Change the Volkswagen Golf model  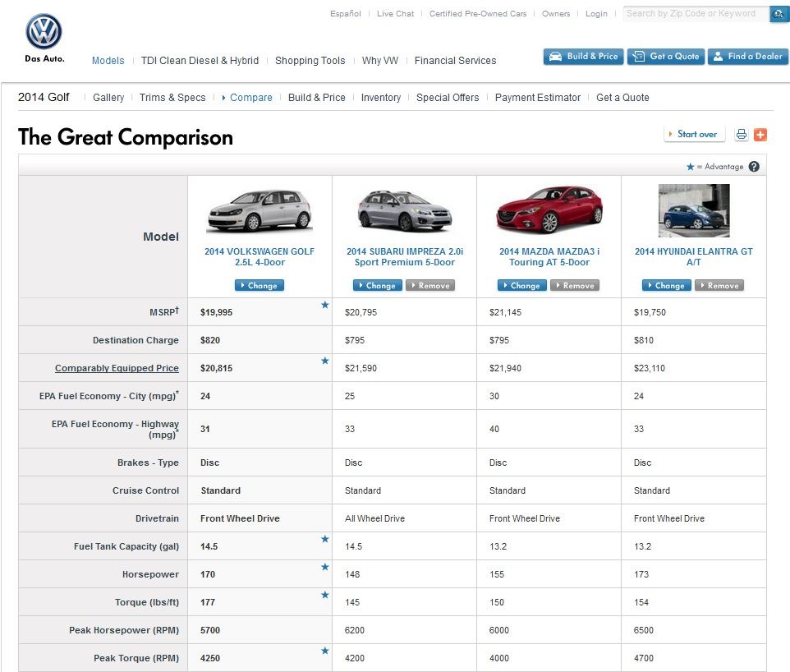(260, 285)
